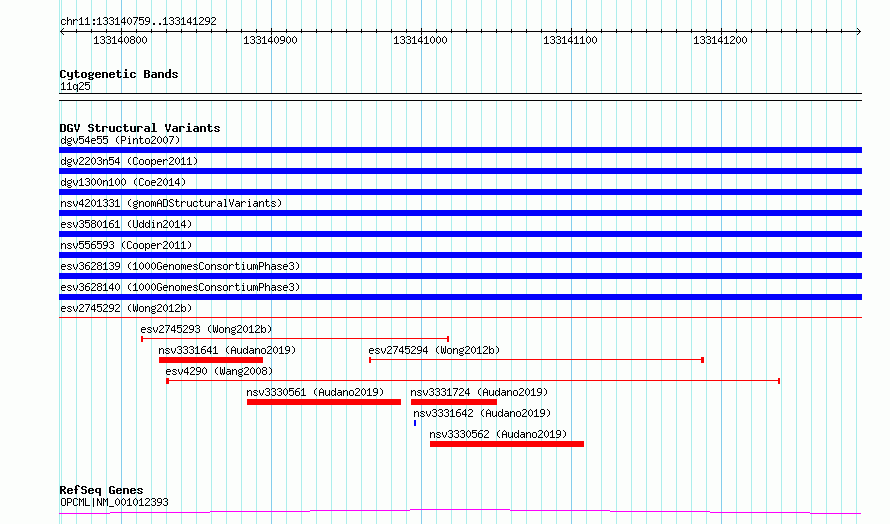Open esv2745294 (Wong2012b) variant label

click(434, 350)
